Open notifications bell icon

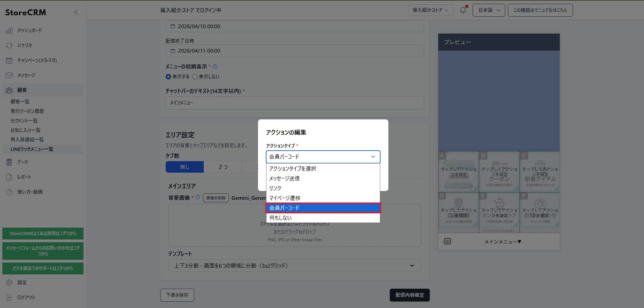coord(463,10)
